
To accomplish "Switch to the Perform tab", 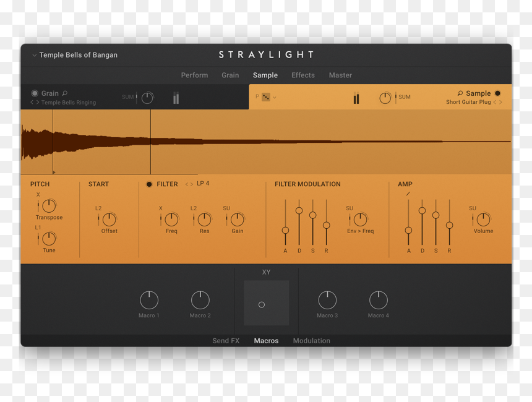I will point(194,75).
